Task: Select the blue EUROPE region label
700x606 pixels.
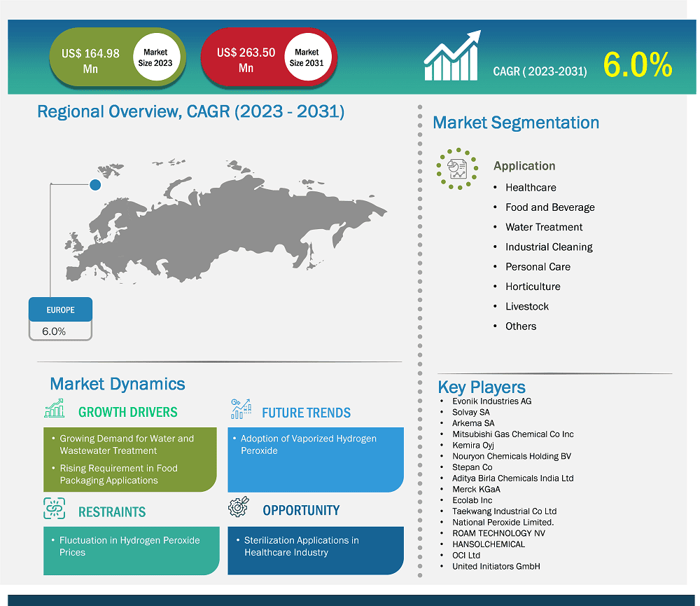Action: click(61, 310)
